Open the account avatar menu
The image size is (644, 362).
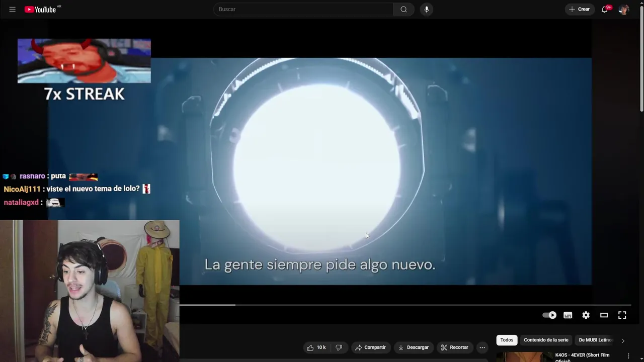[624, 9]
